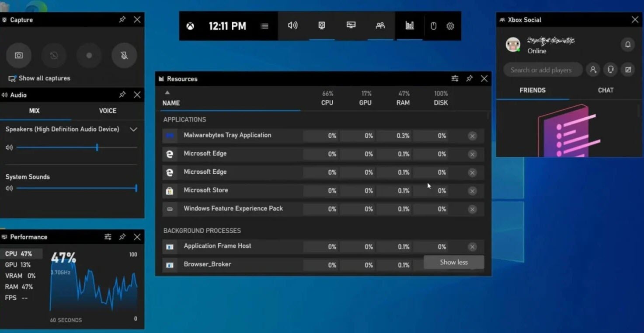Open Performance widget options sliders icon
Viewport: 644px width, 333px height.
[108, 237]
